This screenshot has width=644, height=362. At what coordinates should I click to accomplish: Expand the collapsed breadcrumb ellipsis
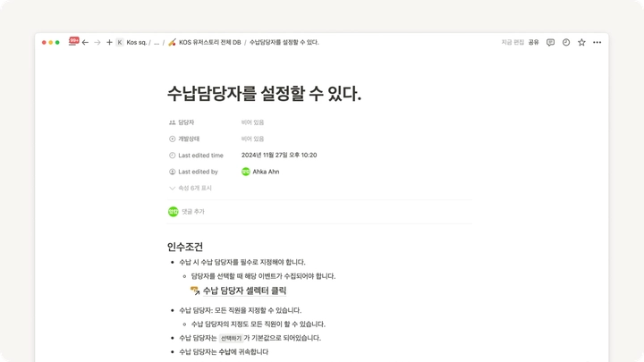[x=157, y=42]
